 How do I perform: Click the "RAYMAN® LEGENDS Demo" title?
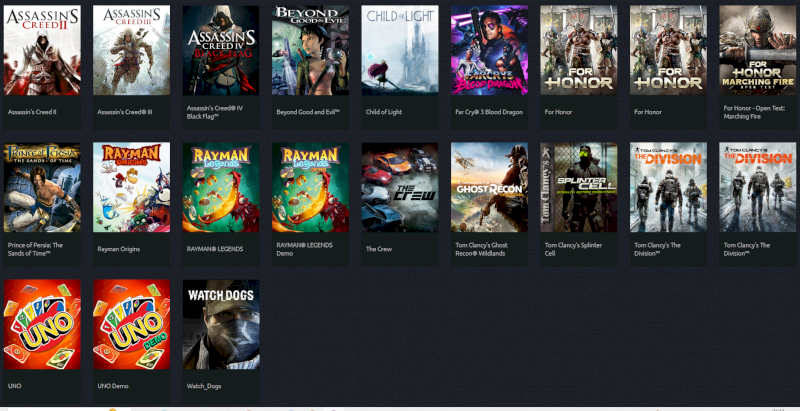[x=304, y=249]
